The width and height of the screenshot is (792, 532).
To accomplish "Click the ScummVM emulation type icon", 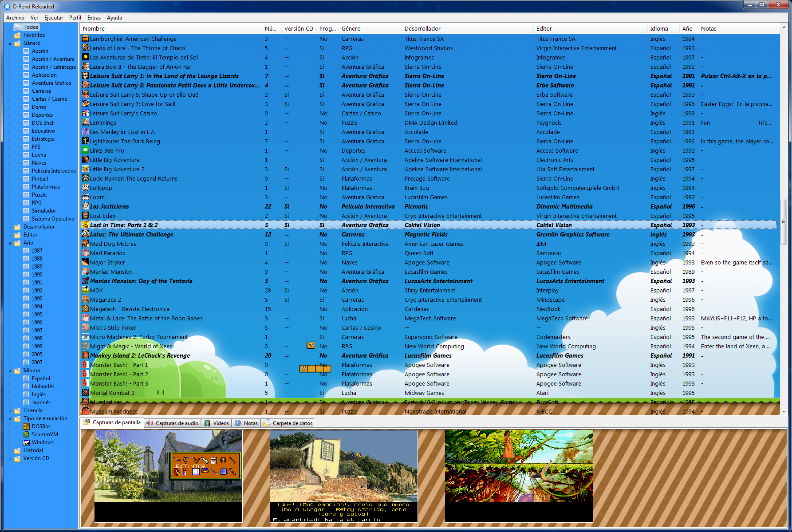I will click(x=26, y=434).
